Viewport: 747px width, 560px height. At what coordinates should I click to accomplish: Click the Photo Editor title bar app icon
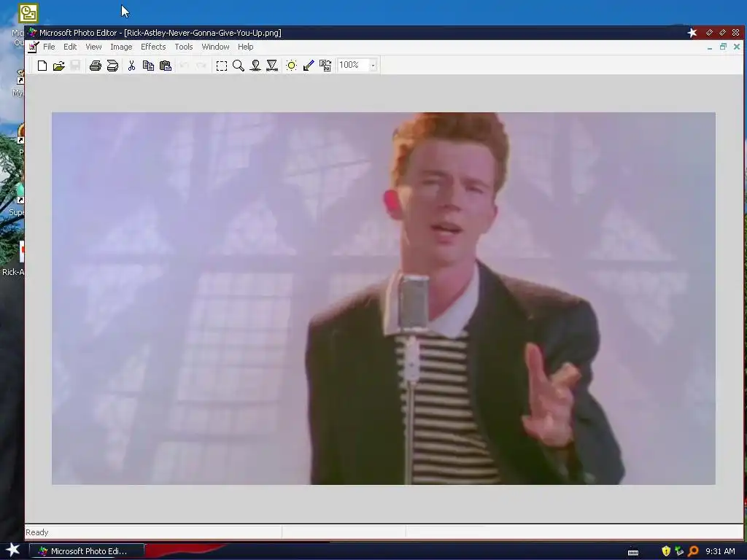point(32,32)
